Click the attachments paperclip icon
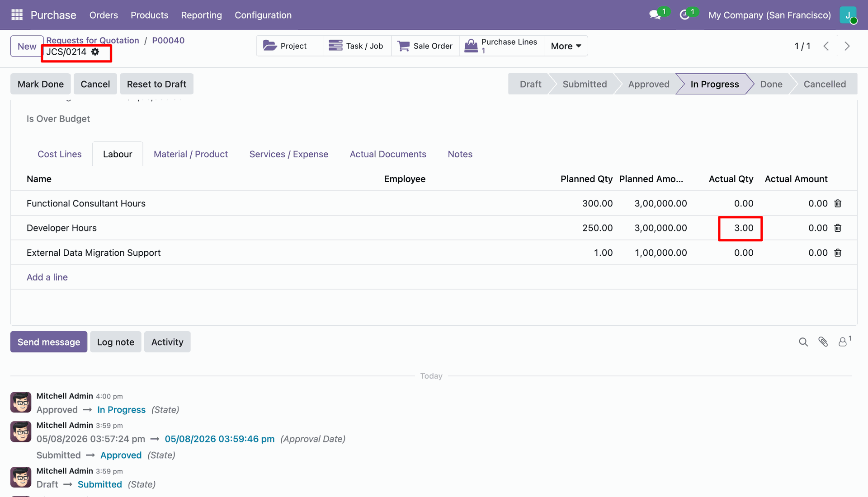The width and height of the screenshot is (868, 497). [x=823, y=342]
